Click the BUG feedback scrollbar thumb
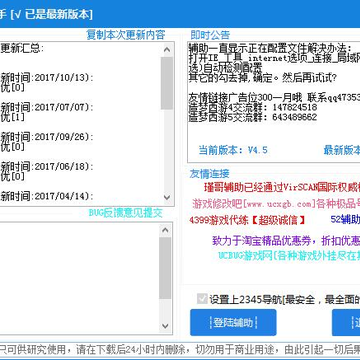The height and width of the screenshot is (360, 360). (x=165, y=268)
